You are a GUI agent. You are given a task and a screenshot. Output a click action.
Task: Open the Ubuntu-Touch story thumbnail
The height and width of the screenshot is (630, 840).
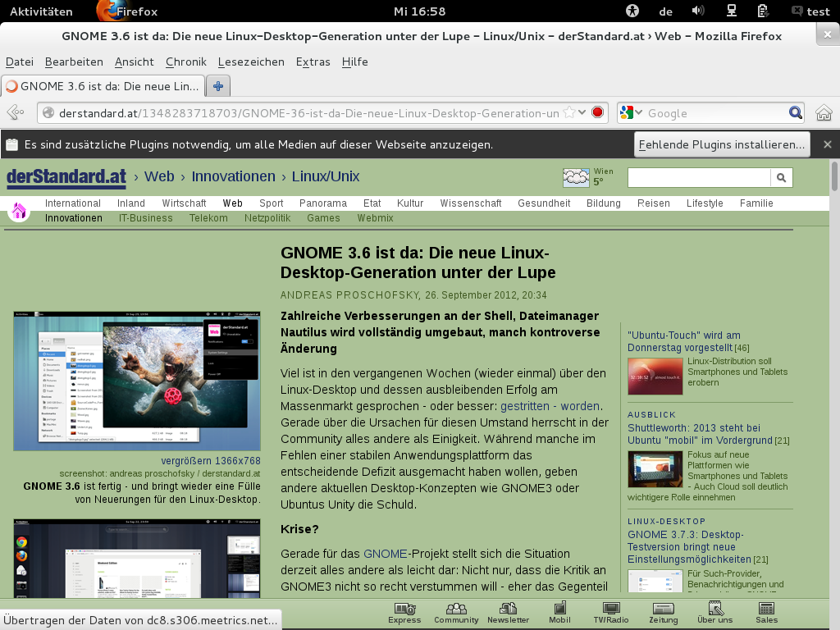pos(655,377)
